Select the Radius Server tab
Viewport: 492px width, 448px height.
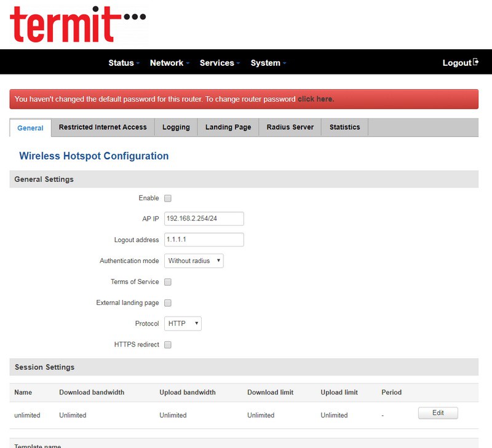point(290,127)
